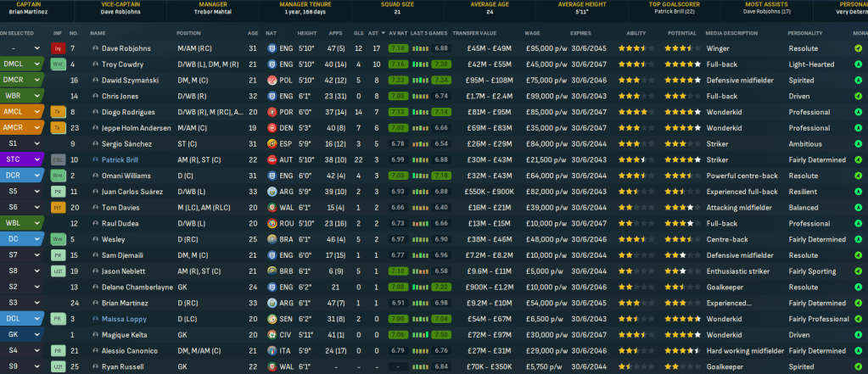Viewport: 868px width, 374px height.
Task: Open Patrick Brill's player profile
Action: coord(122,159)
